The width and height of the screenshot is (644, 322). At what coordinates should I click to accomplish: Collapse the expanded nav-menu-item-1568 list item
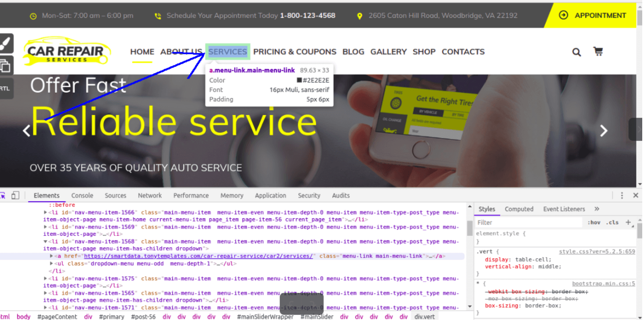coord(46,241)
